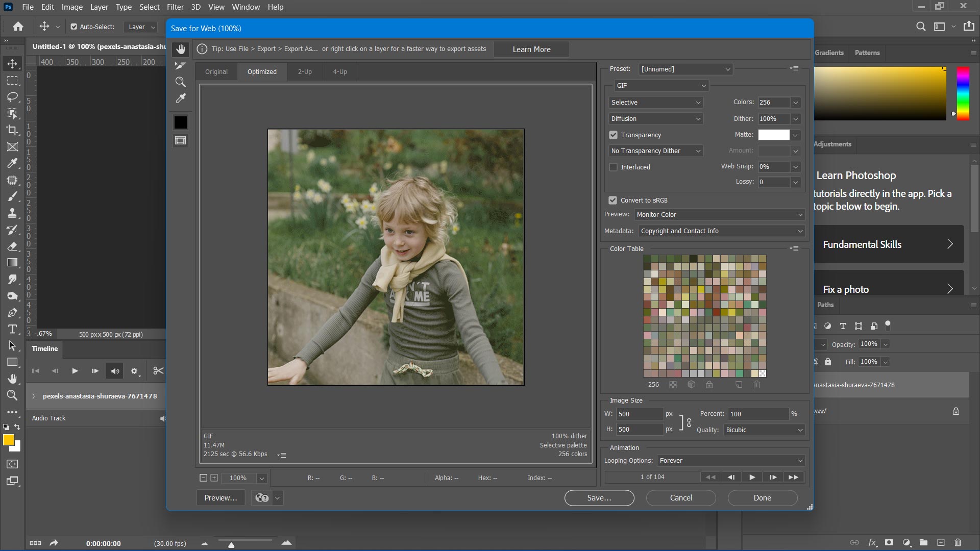This screenshot has height=551, width=980.
Task: Open the Image menu
Action: point(72,7)
